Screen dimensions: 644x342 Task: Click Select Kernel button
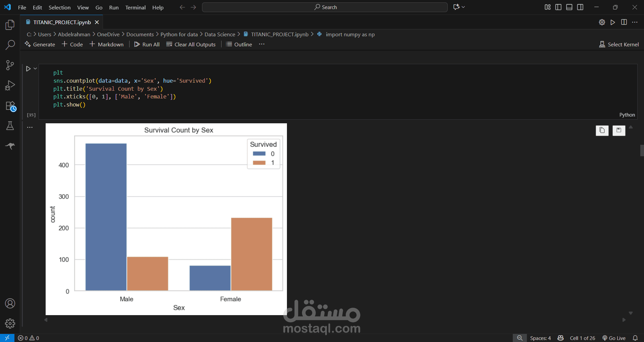tap(619, 44)
